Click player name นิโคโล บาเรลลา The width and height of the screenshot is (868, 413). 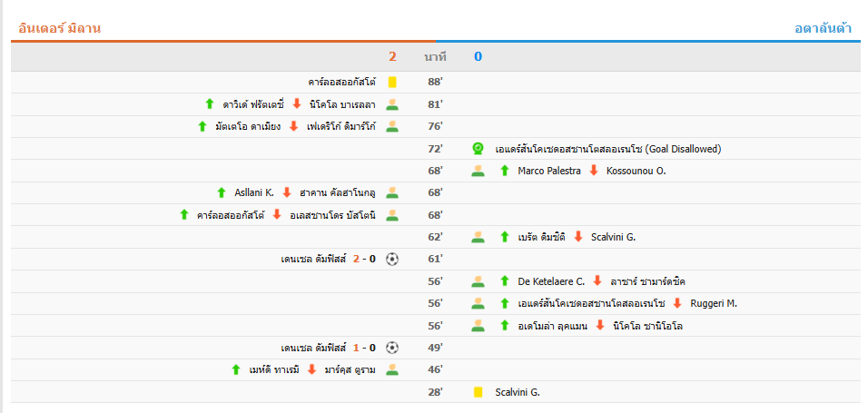342,104
